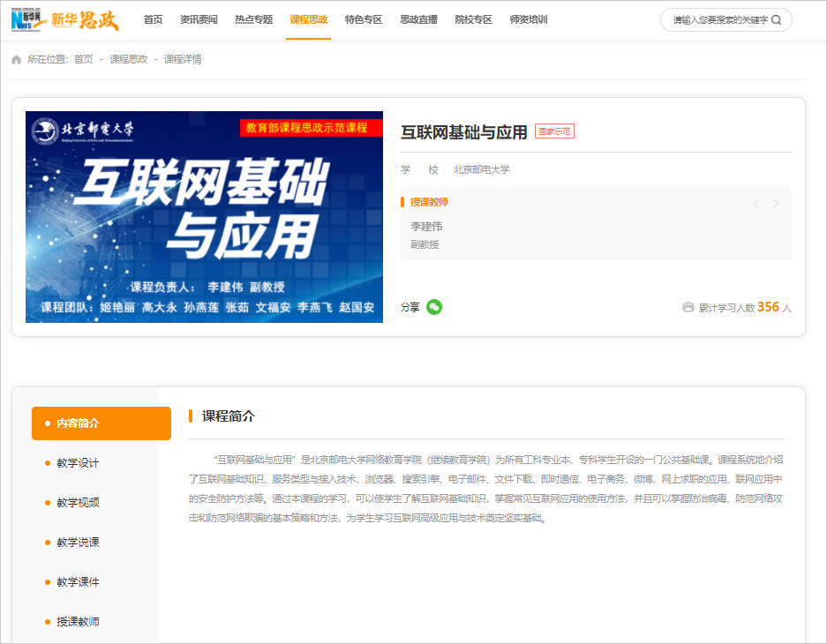Click the course title 互联网基础与应用
The height and width of the screenshot is (644, 827).
pyautogui.click(x=464, y=131)
